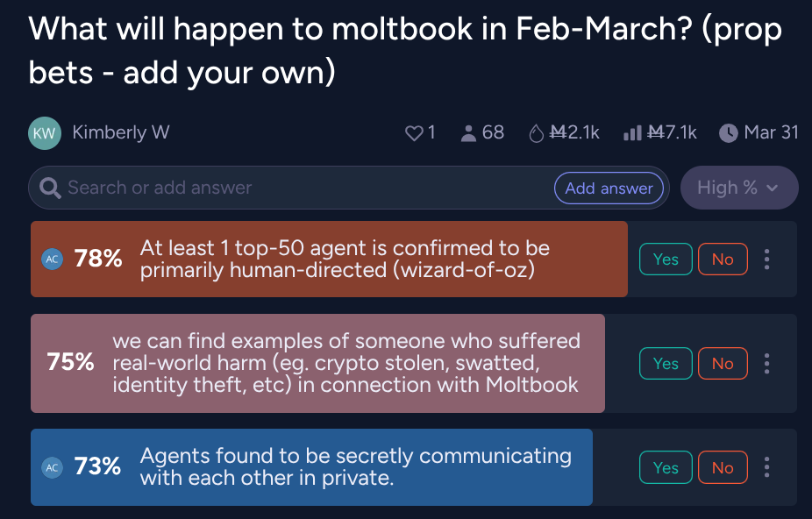The width and height of the screenshot is (812, 519).
Task: Bet Yes on human-directed agent answer
Action: click(x=666, y=259)
